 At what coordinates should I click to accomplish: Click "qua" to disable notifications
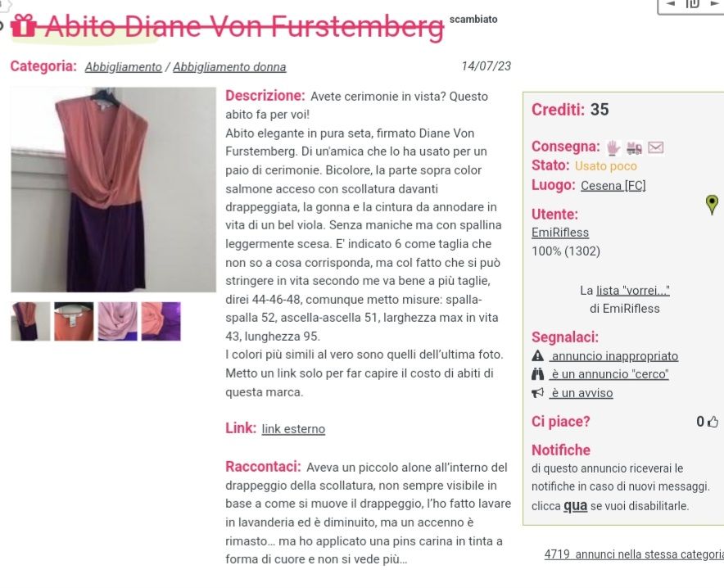[x=575, y=506]
